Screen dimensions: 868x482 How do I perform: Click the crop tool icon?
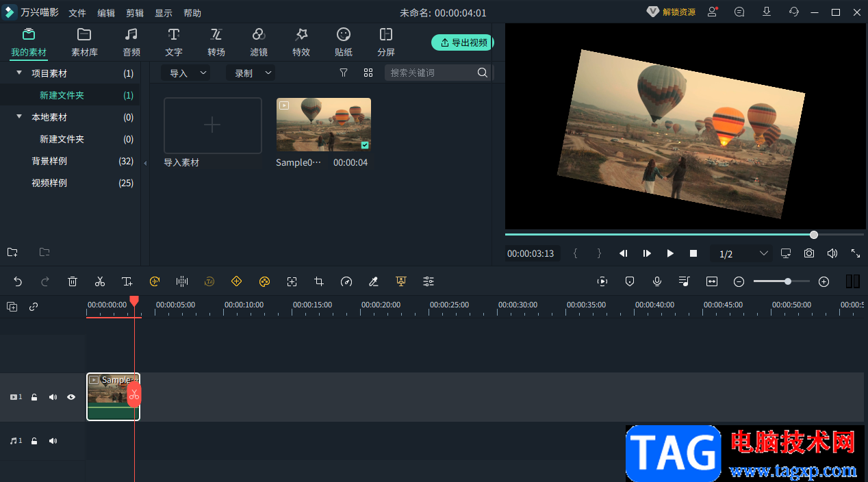click(319, 281)
